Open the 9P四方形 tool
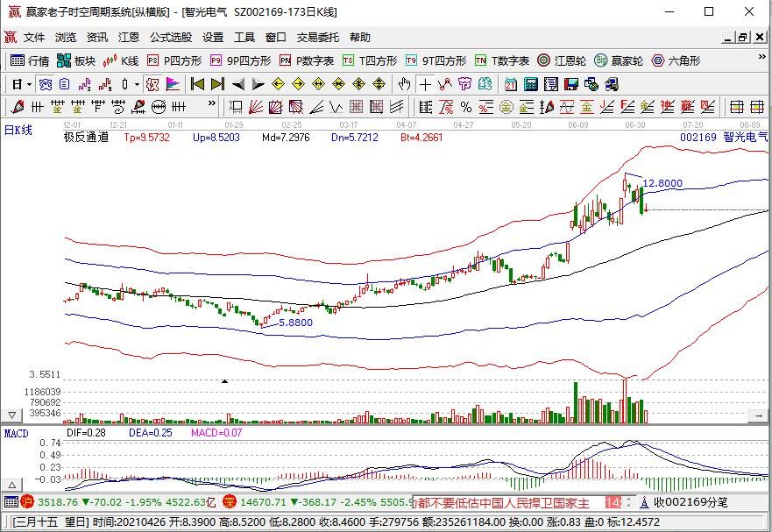Image resolution: width=772 pixels, height=532 pixels. click(240, 60)
